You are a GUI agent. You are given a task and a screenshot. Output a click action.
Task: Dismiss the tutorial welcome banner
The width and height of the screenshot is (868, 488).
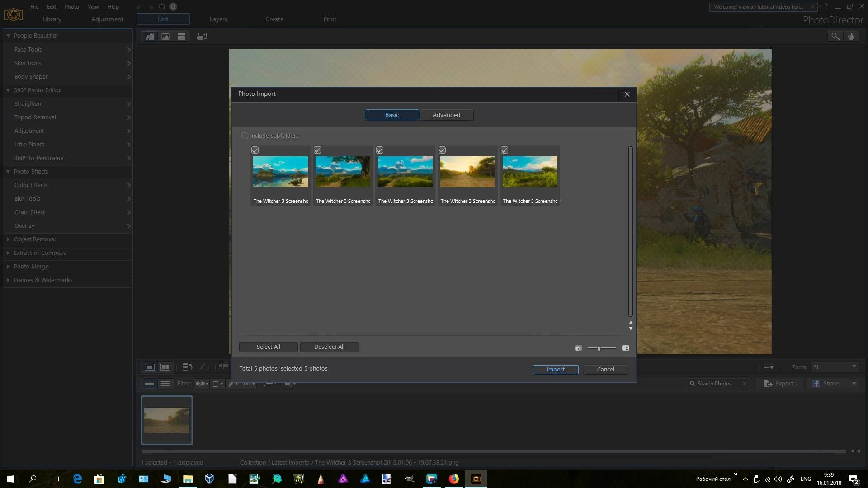click(812, 7)
